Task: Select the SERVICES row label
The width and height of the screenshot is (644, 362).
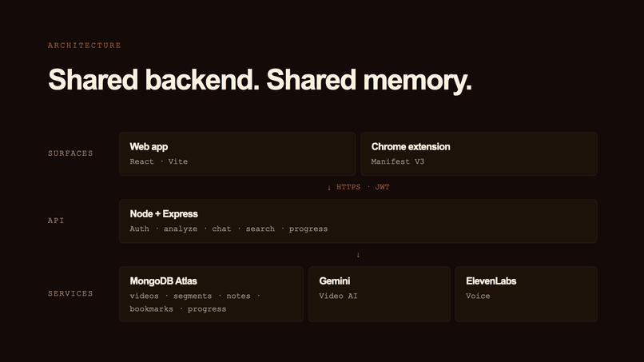Action: pos(70,293)
